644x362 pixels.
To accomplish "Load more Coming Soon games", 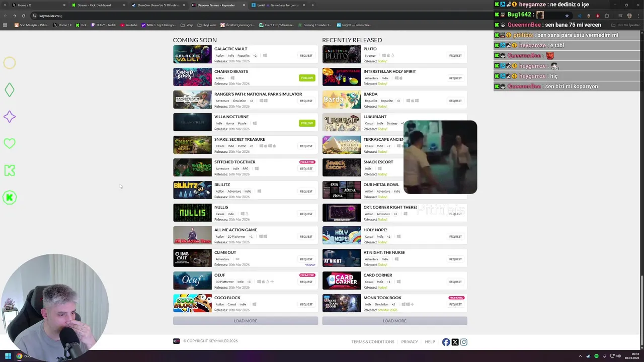I will click(x=246, y=321).
